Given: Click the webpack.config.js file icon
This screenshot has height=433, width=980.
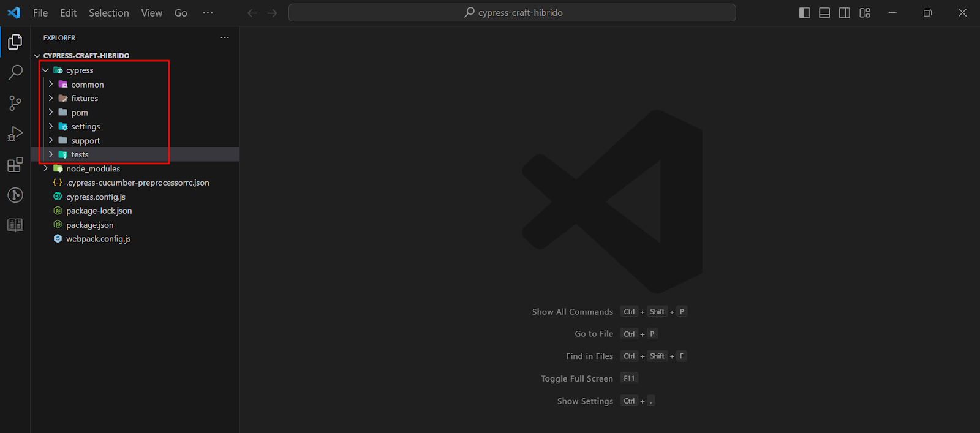Looking at the screenshot, I should pos(58,239).
